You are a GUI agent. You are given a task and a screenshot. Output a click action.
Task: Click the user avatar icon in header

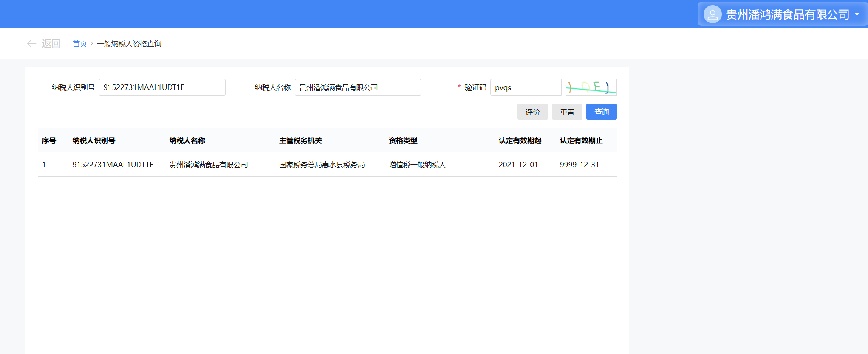tap(712, 14)
